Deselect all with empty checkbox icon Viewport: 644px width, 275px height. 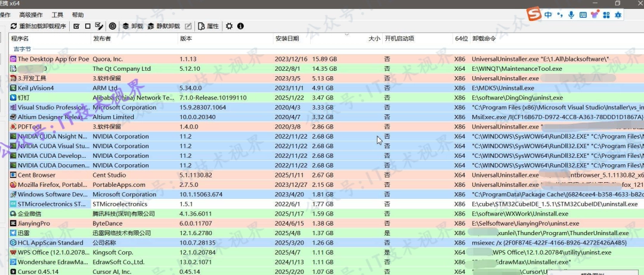tap(88, 26)
